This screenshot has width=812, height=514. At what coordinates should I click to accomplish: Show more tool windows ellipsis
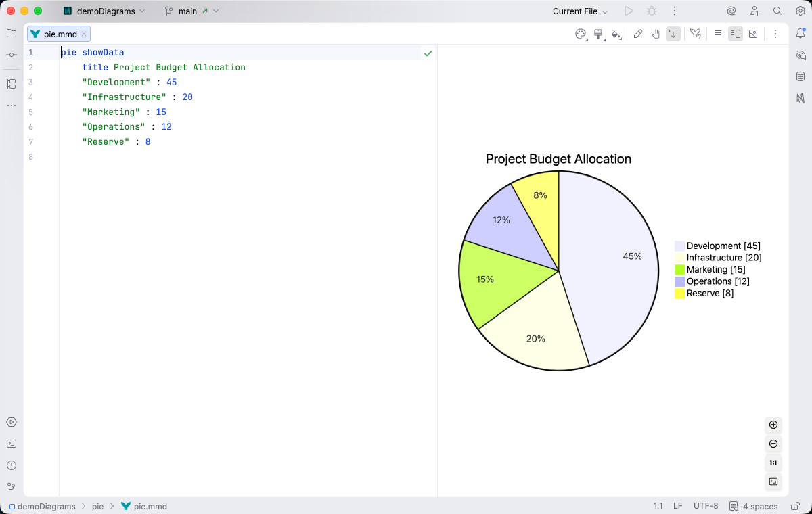point(12,106)
